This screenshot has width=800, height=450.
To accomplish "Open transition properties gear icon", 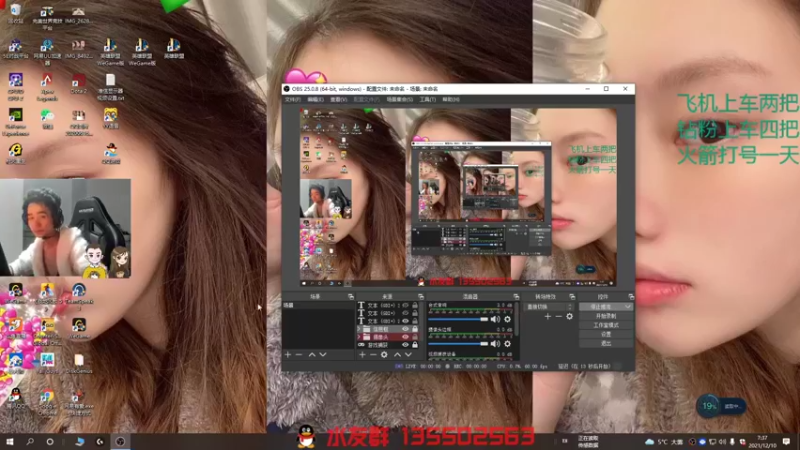I will (569, 317).
